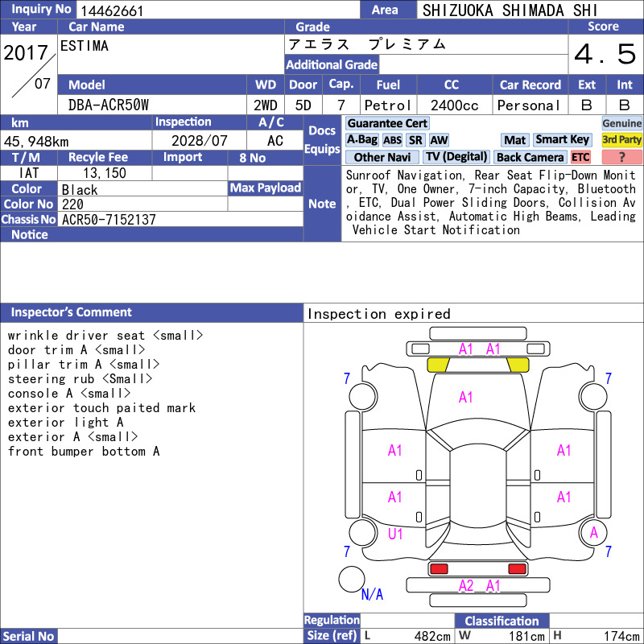Click the TV (Degital) badge

[x=456, y=157]
